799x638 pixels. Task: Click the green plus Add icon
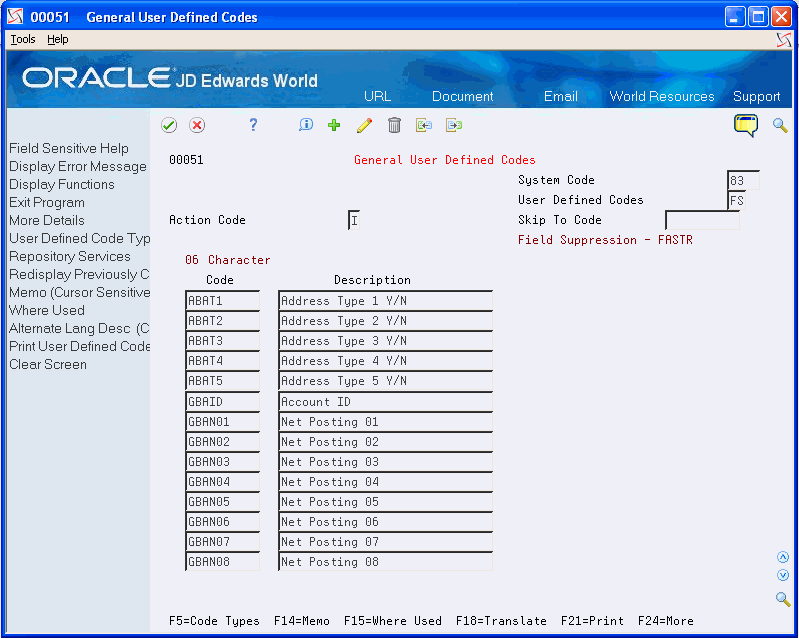click(x=334, y=125)
